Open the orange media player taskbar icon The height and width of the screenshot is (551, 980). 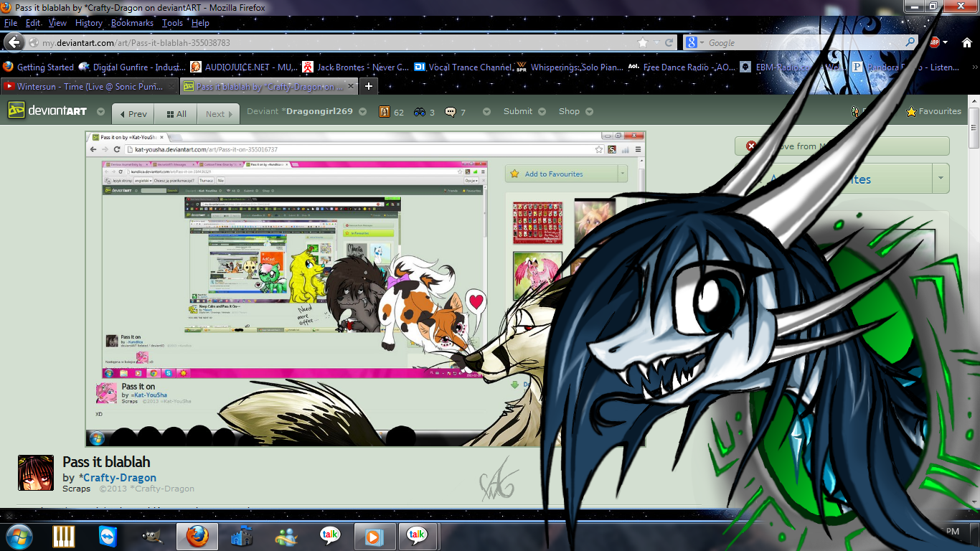click(374, 536)
